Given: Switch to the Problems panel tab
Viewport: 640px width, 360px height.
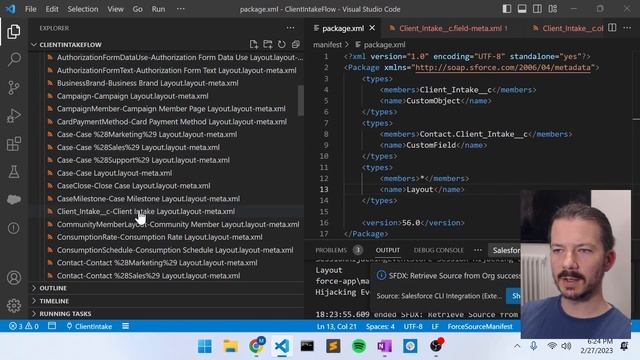Looking at the screenshot, I should (331, 250).
